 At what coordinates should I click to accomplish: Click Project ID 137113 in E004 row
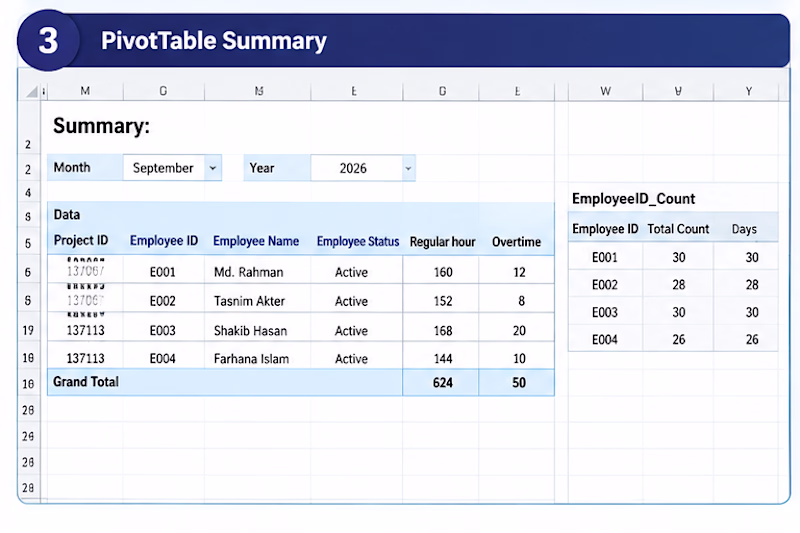pyautogui.click(x=85, y=359)
